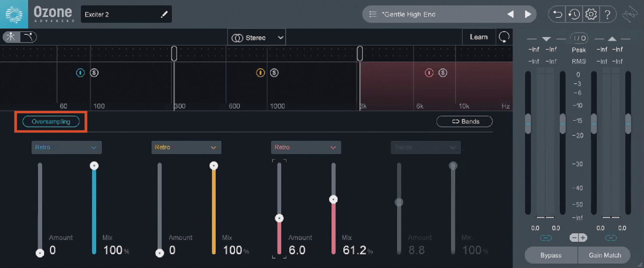Click the link Bands button
Screen dimensions: 644x268
pos(464,121)
